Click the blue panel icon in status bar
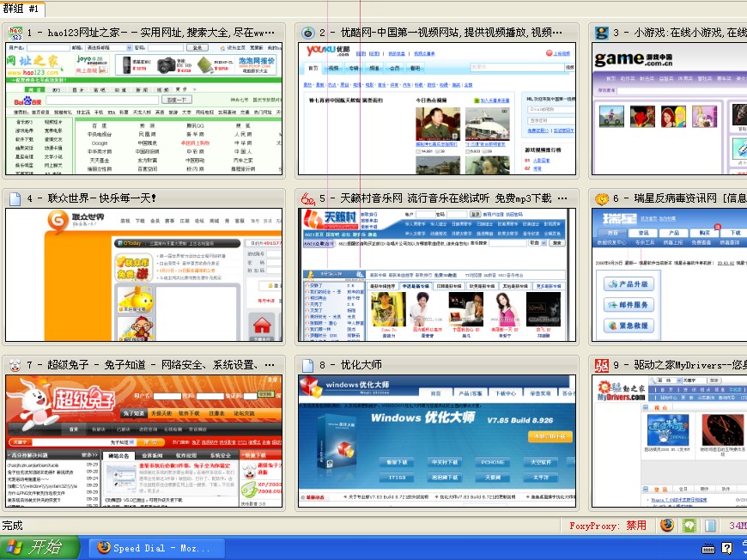747x560 pixels. tap(710, 525)
